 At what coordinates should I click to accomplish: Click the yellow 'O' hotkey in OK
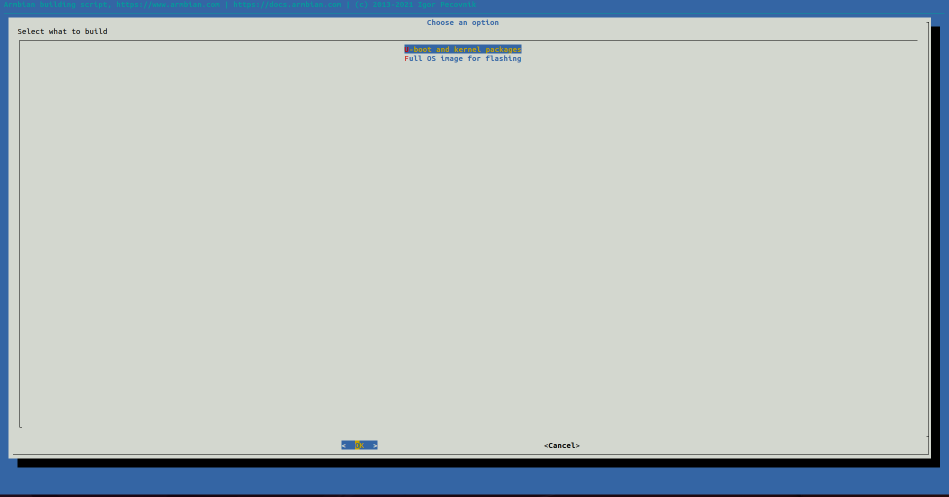357,445
